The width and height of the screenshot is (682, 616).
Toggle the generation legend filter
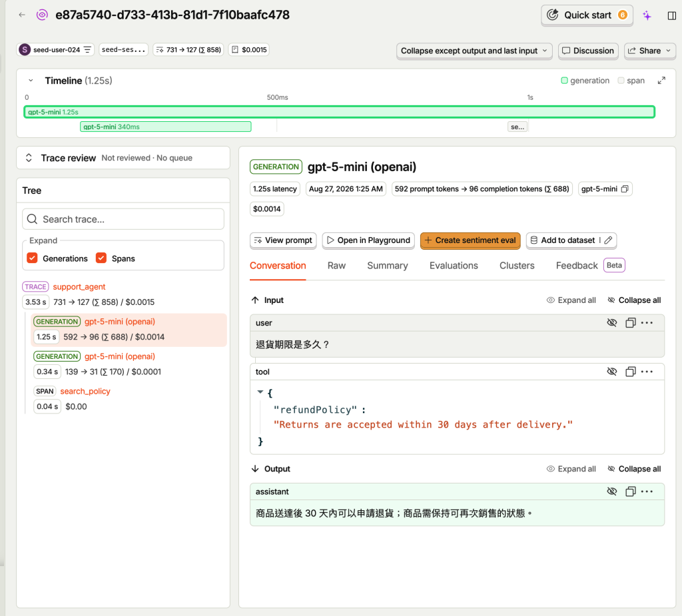585,81
